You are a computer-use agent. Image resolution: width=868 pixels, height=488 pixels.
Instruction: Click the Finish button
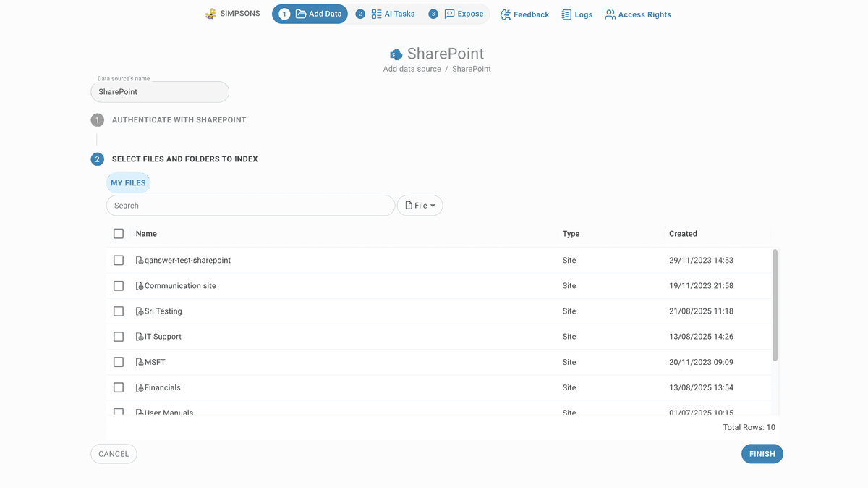click(762, 454)
